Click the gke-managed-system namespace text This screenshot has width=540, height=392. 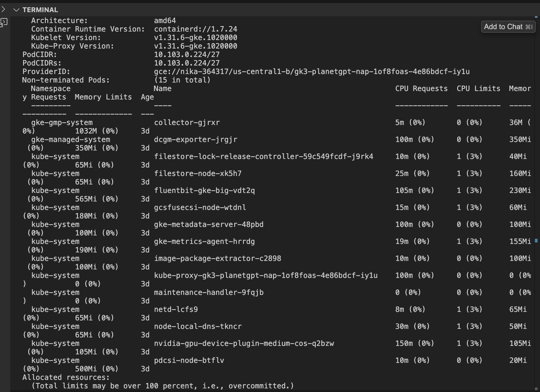tap(70, 140)
